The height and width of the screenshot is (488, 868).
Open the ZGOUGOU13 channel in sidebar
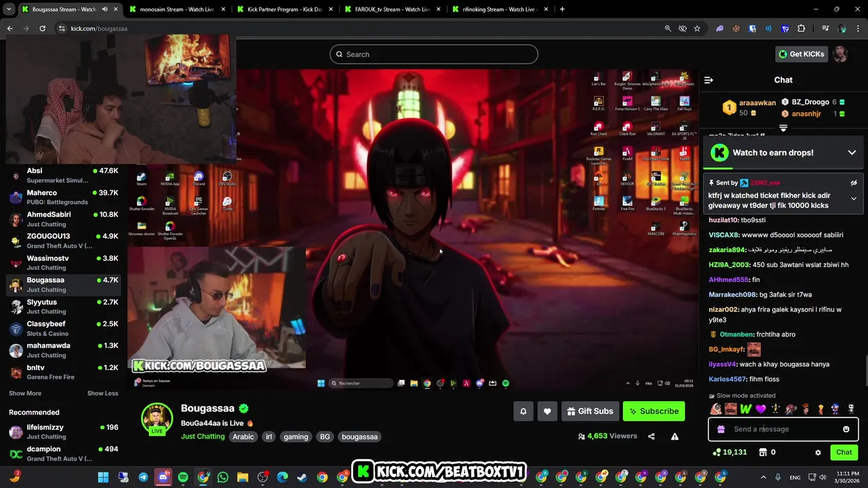click(x=64, y=241)
